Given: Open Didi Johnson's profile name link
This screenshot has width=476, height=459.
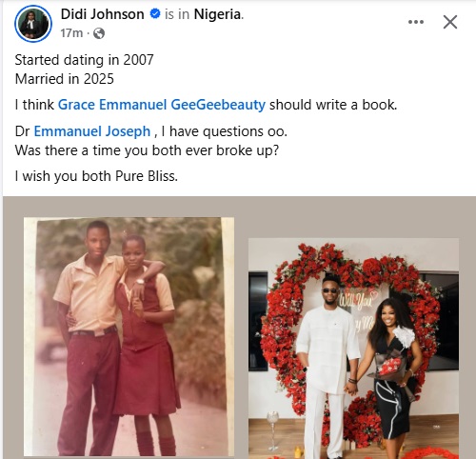Looking at the screenshot, I should pyautogui.click(x=102, y=14).
